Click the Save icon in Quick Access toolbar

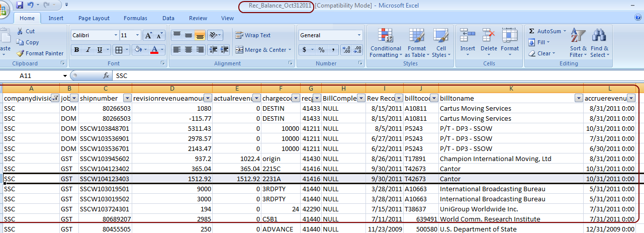point(20,5)
